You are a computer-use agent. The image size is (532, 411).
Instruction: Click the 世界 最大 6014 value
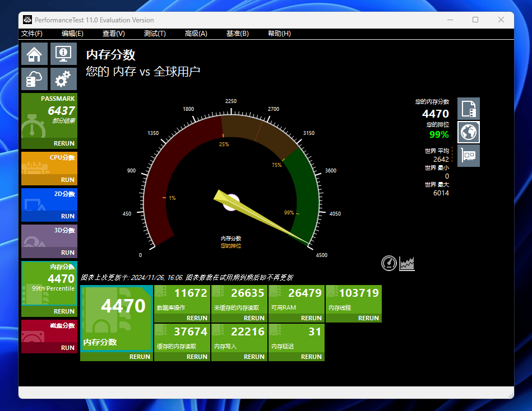coord(441,193)
